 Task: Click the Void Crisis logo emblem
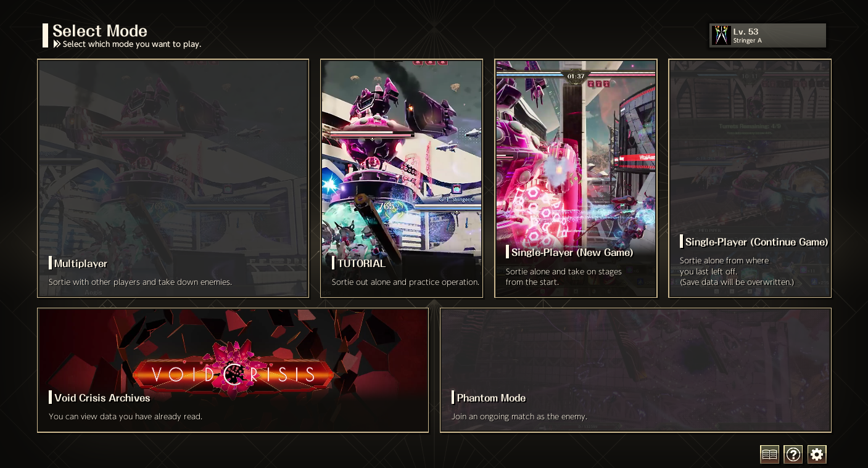coord(233,372)
